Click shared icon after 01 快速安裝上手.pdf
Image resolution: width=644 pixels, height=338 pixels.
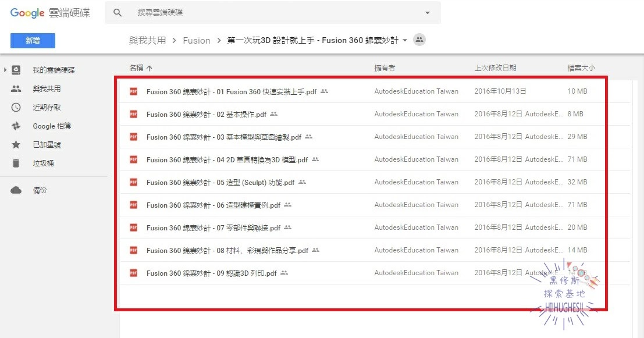coord(325,91)
